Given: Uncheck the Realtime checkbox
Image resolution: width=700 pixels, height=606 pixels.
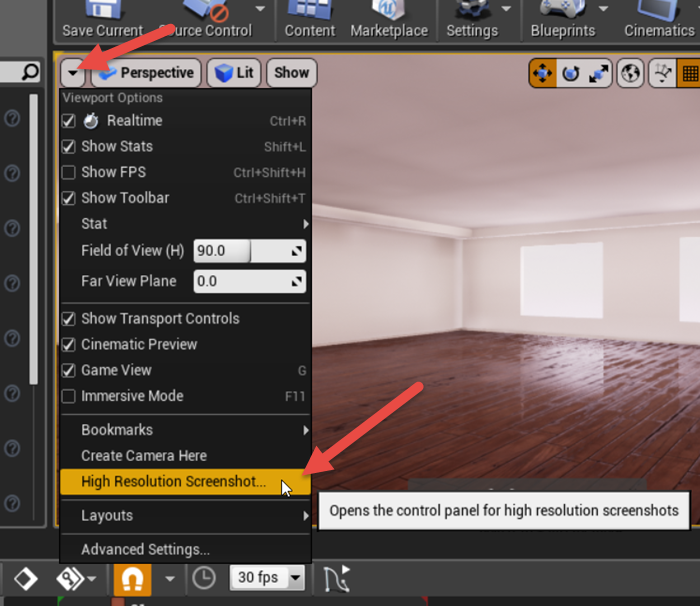Looking at the screenshot, I should point(68,121).
